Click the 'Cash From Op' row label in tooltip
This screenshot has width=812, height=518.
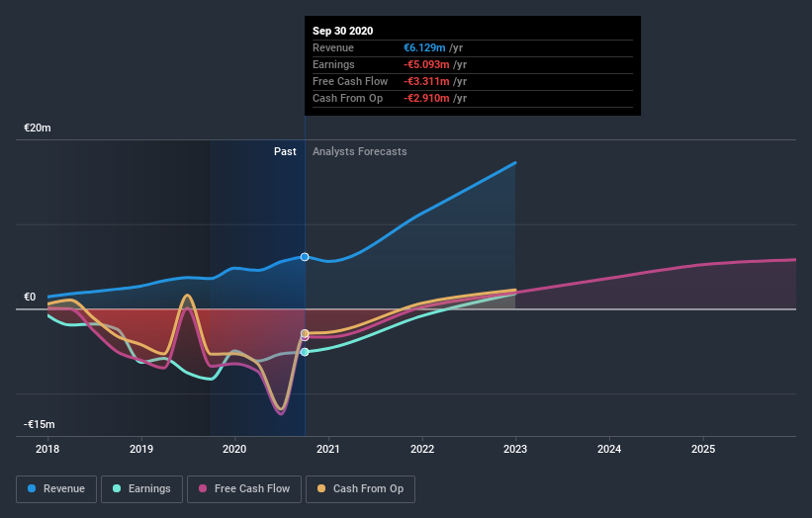coord(347,98)
